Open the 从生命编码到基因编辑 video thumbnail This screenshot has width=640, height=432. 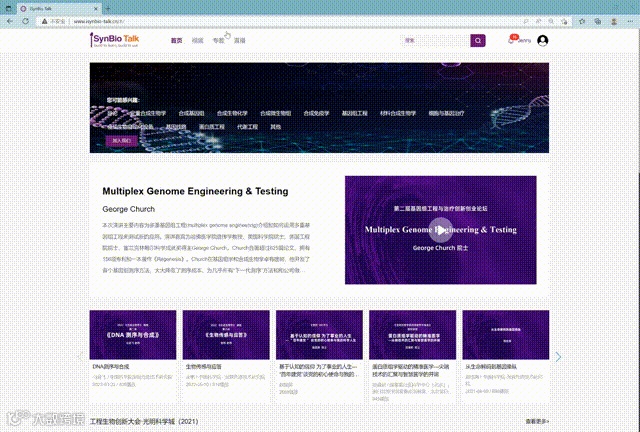[506, 335]
